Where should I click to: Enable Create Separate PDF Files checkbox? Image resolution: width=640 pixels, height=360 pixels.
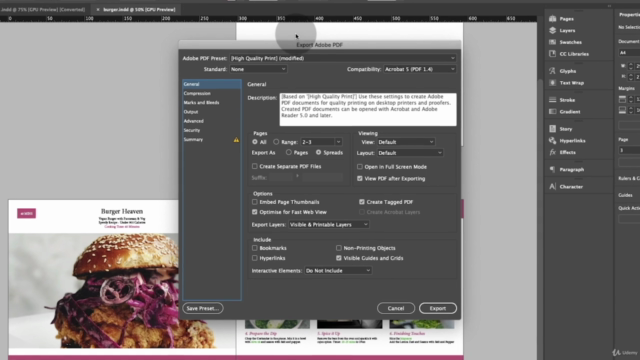click(x=255, y=166)
